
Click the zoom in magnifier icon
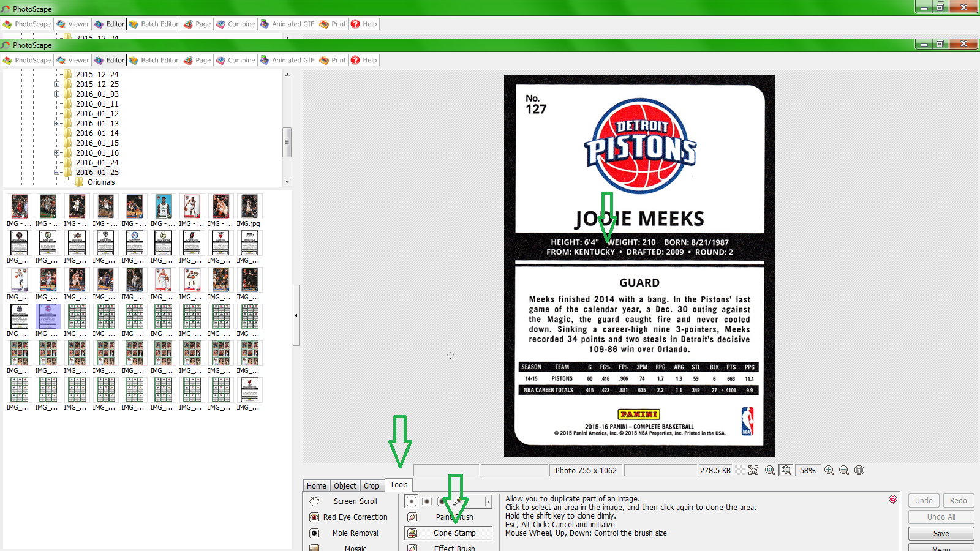coord(829,470)
